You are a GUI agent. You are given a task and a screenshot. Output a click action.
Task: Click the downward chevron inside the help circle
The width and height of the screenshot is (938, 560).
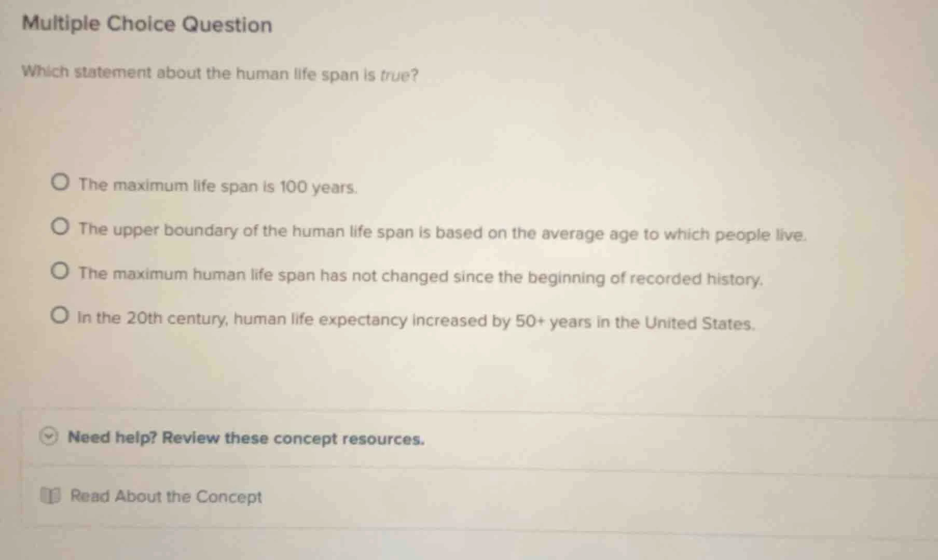48,438
